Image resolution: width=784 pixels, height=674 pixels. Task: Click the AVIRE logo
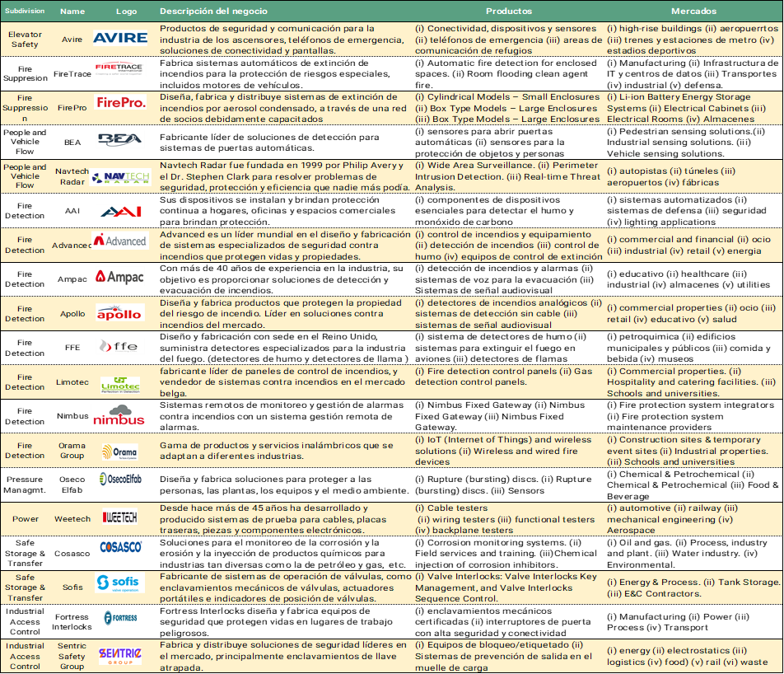pyautogui.click(x=120, y=38)
